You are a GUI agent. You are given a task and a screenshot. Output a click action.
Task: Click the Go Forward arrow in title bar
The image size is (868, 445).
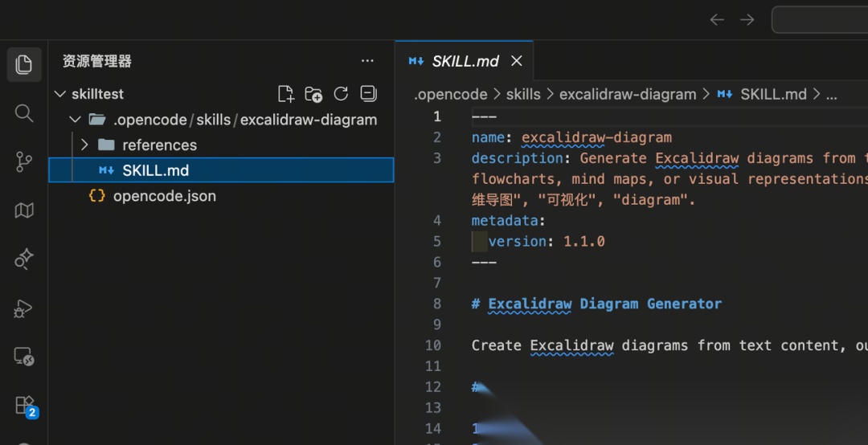tap(747, 20)
